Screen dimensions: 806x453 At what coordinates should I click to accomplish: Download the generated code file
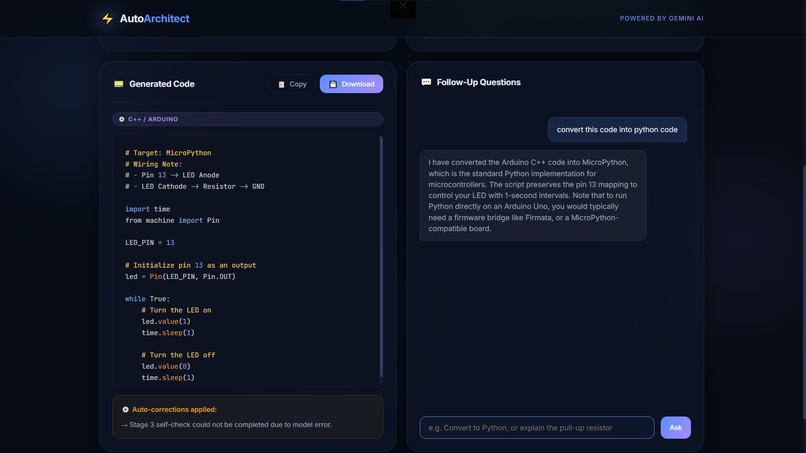351,84
